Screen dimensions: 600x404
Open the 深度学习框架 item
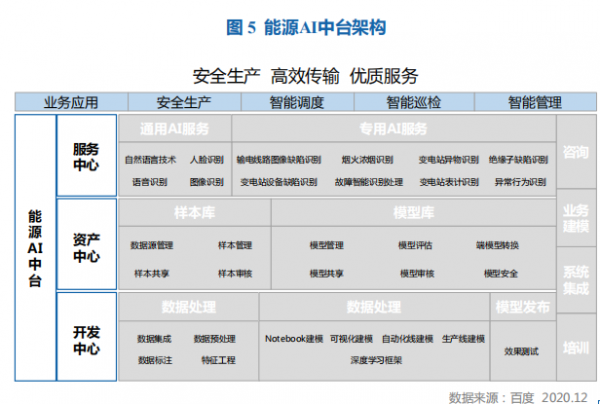click(x=378, y=360)
